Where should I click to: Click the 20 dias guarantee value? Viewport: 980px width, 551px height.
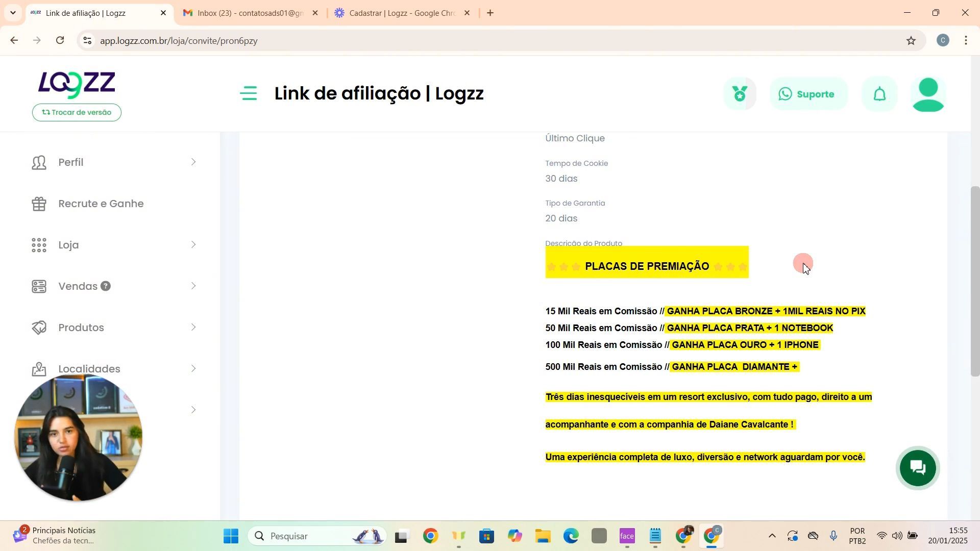click(561, 218)
